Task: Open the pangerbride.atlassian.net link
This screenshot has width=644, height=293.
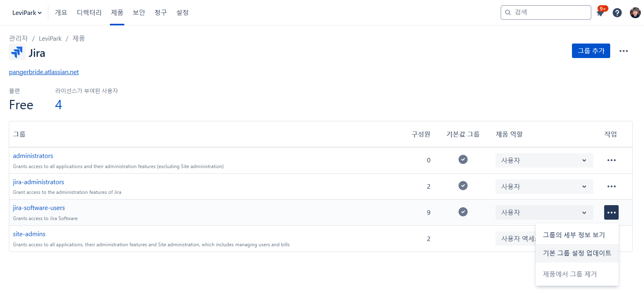Action: [x=44, y=72]
